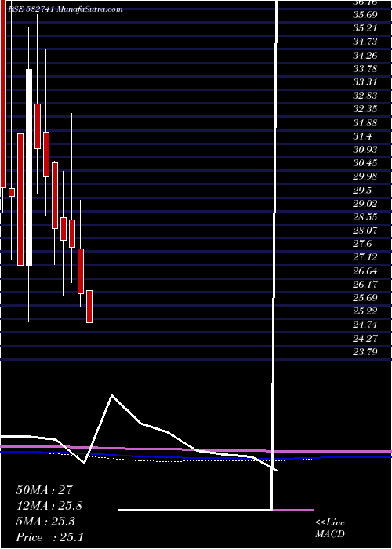392x549 pixels.
Task: Click the 29.5 price axis label
Action: pyautogui.click(x=362, y=191)
